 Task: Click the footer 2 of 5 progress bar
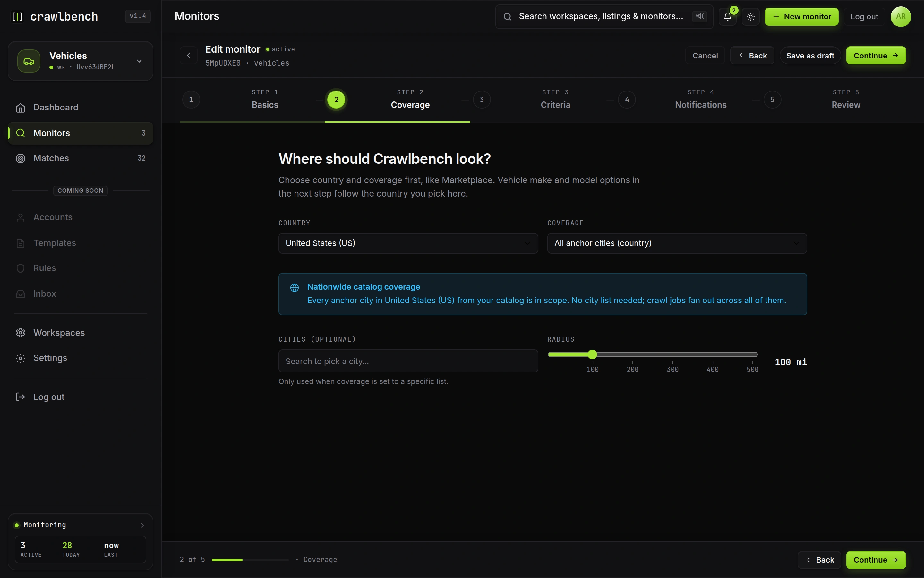[x=250, y=560]
